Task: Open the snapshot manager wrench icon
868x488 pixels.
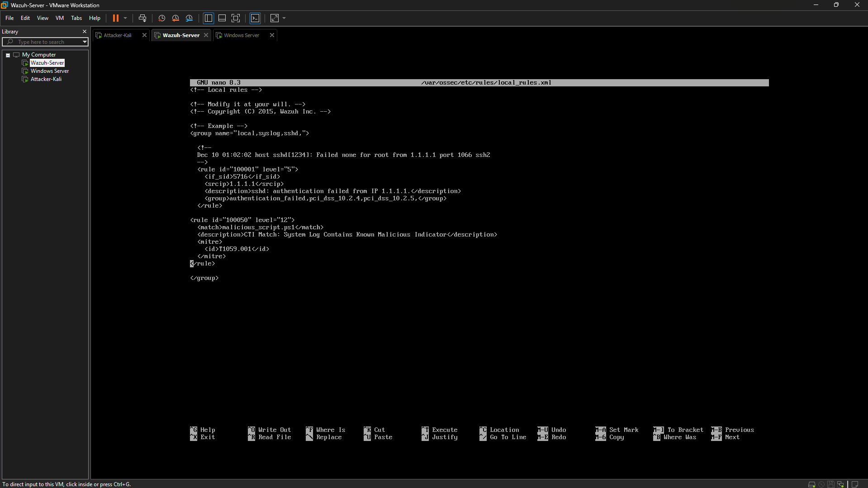Action: (x=189, y=18)
